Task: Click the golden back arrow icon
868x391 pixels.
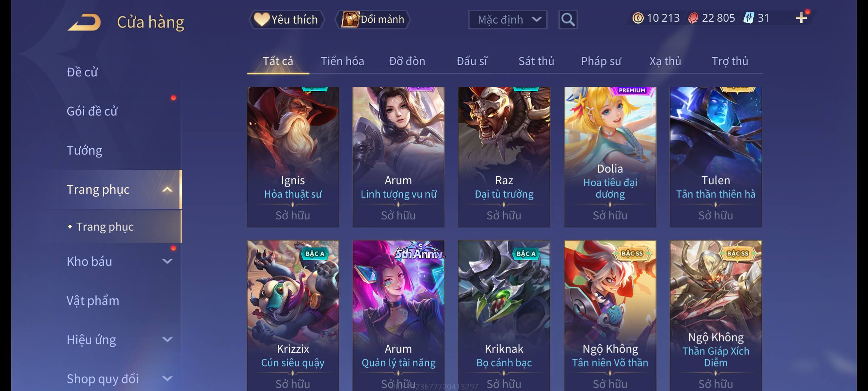Action: [x=84, y=22]
